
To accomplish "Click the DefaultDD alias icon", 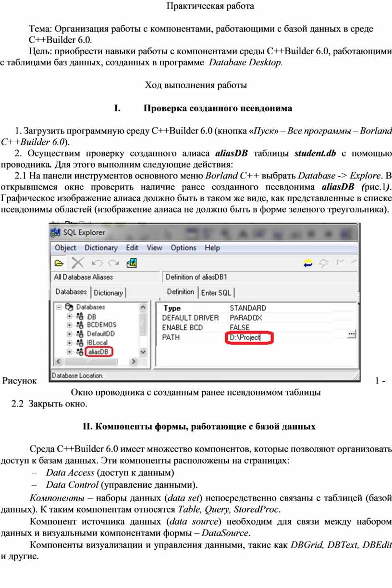I will pos(80,334).
